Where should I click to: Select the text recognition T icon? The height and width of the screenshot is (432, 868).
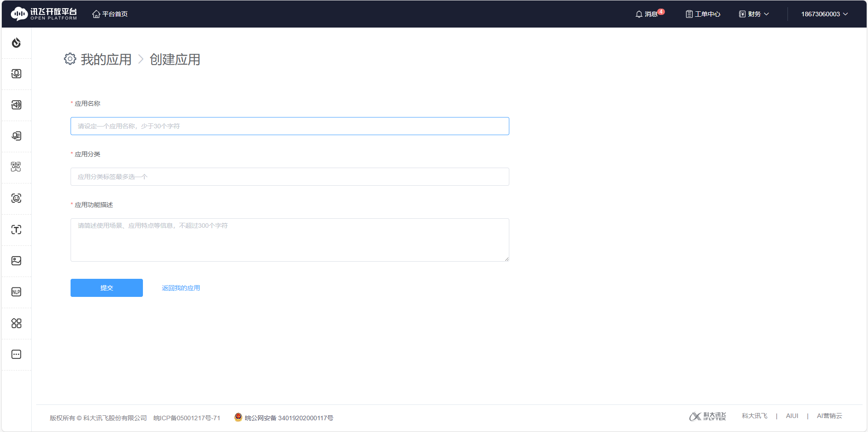[16, 230]
